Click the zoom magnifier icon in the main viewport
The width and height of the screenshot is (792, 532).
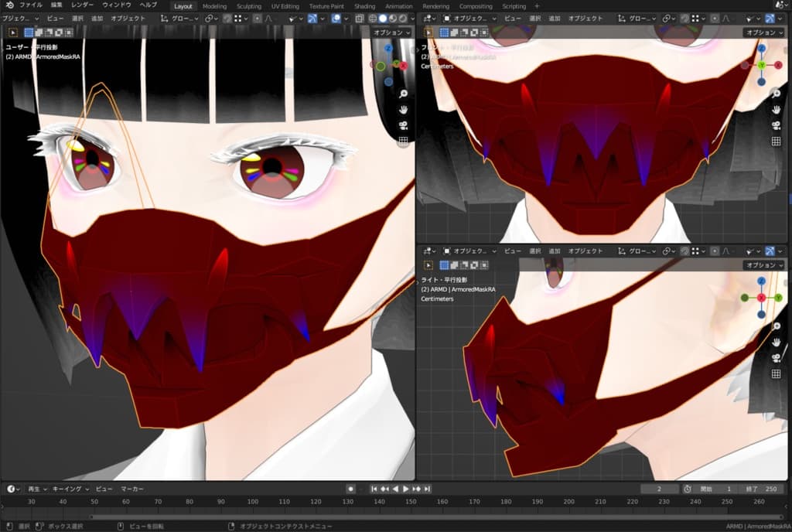403,94
